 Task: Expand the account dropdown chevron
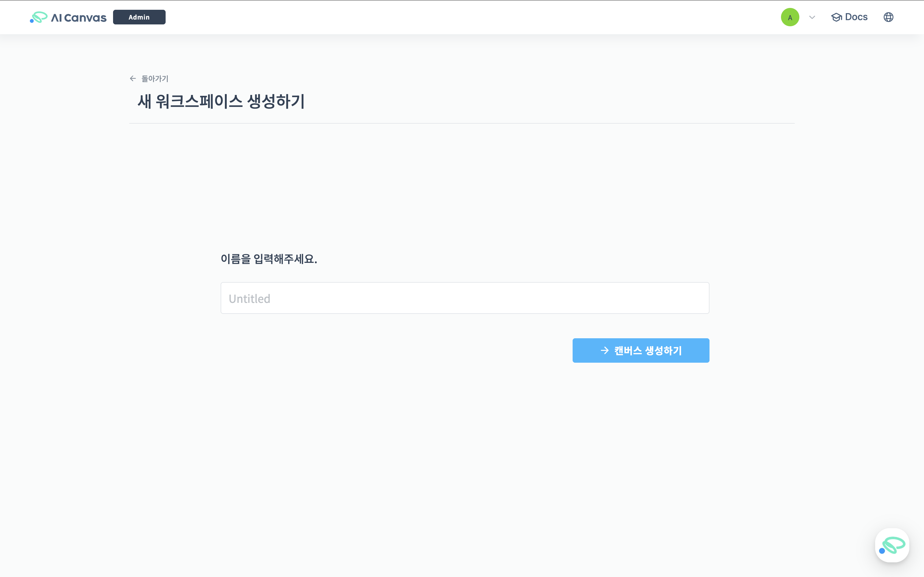tap(812, 17)
